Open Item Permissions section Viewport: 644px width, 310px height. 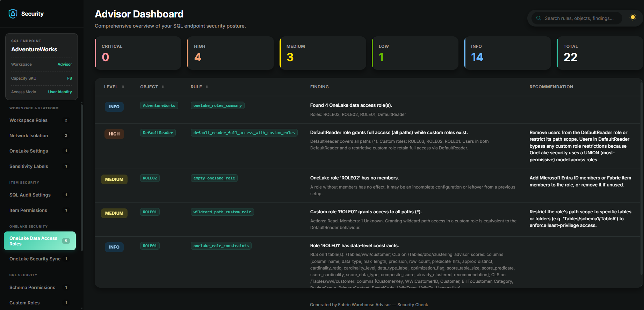pos(39,211)
